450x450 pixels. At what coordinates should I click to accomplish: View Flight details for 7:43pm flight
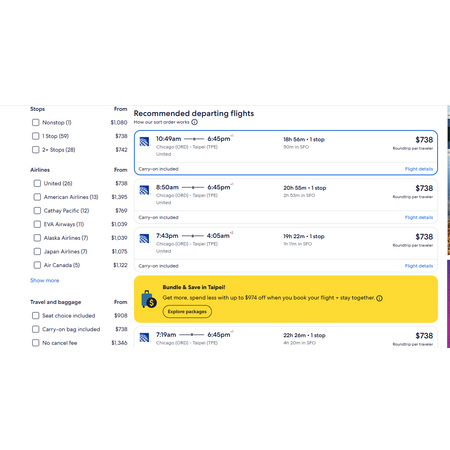419,266
